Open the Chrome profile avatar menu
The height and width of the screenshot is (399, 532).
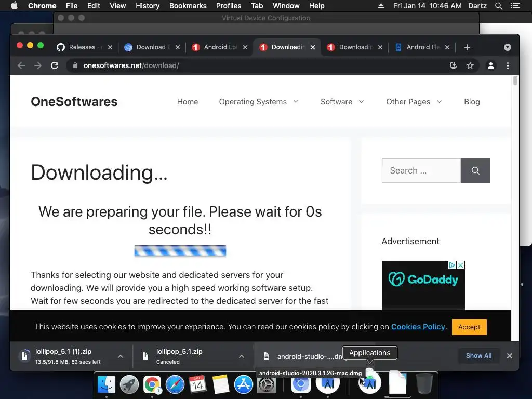(490, 65)
